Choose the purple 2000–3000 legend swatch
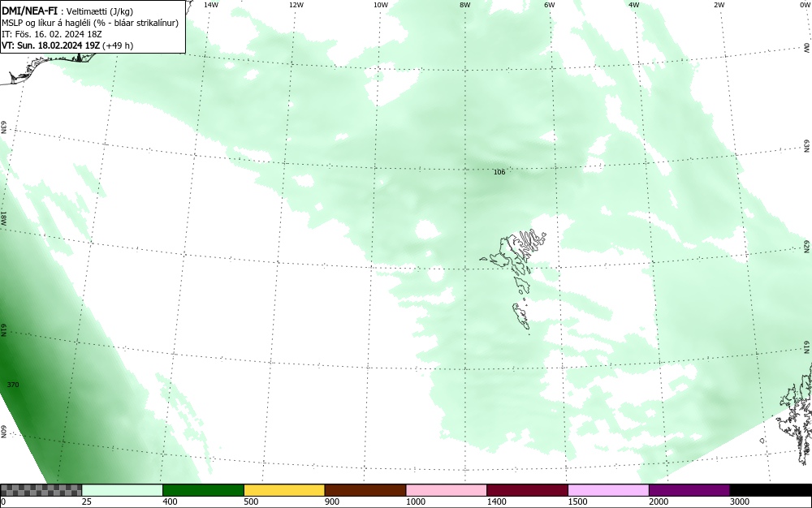The height and width of the screenshot is (508, 812). [x=689, y=490]
